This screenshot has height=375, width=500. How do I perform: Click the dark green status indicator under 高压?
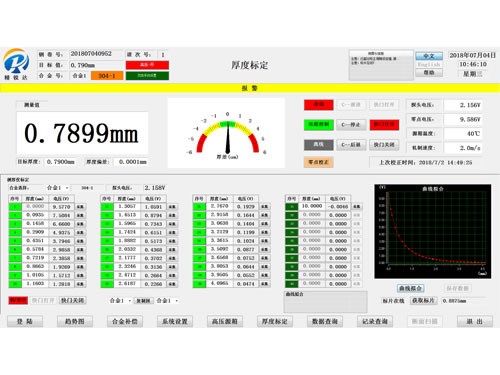point(147,76)
